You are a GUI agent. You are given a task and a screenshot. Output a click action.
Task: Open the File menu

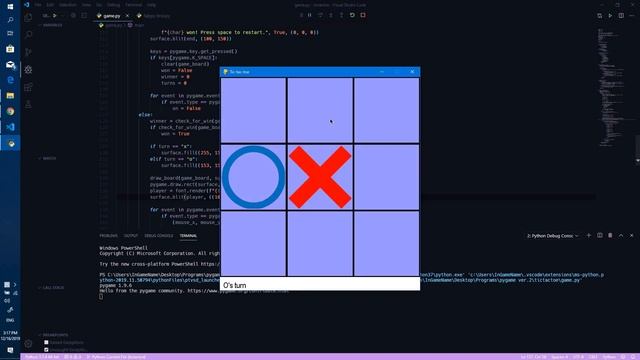click(x=38, y=5)
